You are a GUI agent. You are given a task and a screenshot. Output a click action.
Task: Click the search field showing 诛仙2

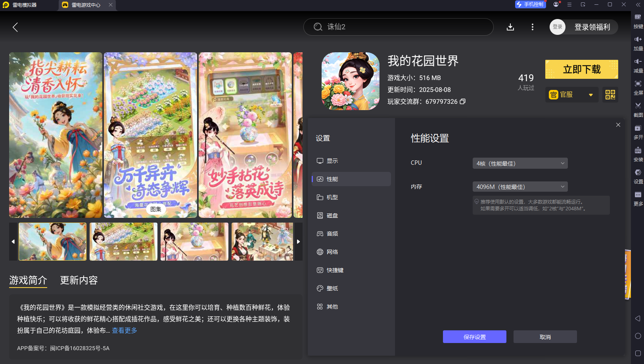(399, 27)
